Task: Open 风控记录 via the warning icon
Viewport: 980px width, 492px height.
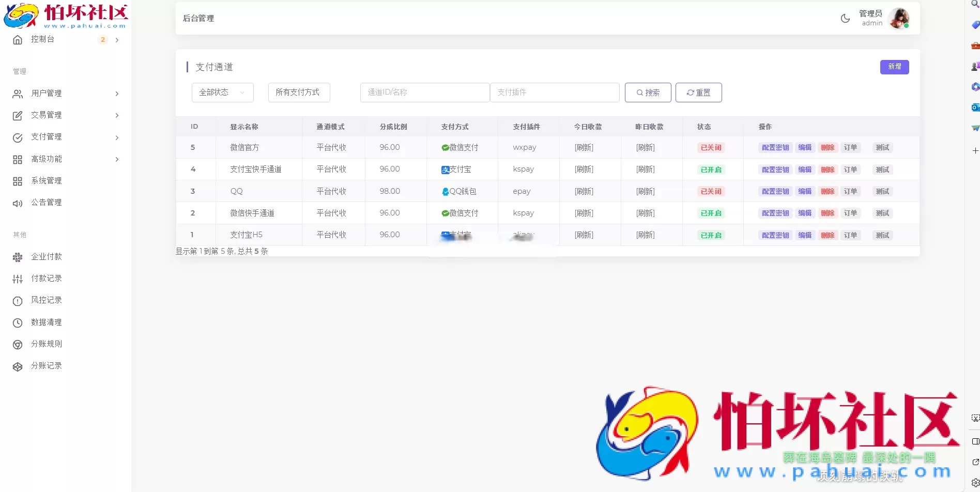Action: pyautogui.click(x=17, y=300)
